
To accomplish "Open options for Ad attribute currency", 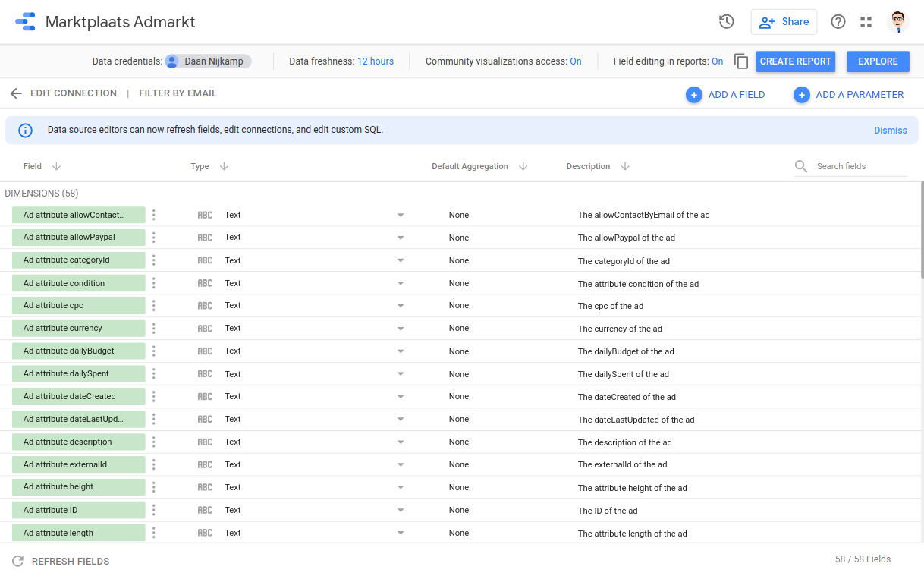I will click(153, 329).
